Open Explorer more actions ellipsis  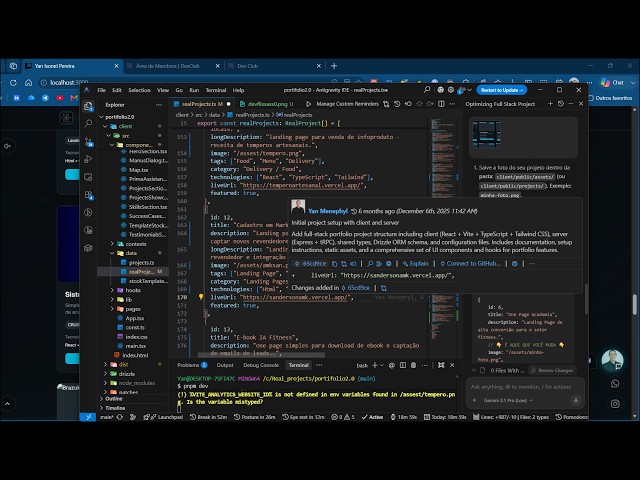159,105
